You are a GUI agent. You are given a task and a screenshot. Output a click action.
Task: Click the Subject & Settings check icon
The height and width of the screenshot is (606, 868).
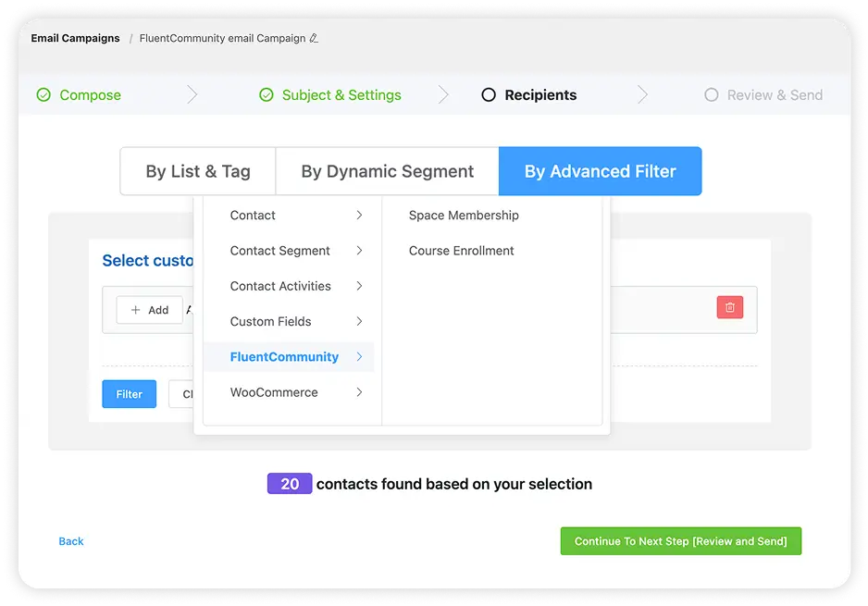pyautogui.click(x=267, y=95)
